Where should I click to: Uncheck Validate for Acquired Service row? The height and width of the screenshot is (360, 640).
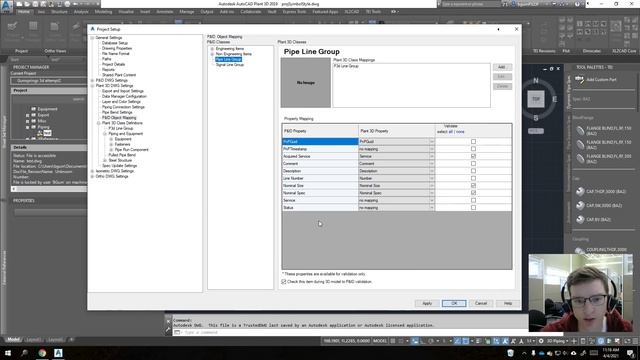click(x=473, y=156)
